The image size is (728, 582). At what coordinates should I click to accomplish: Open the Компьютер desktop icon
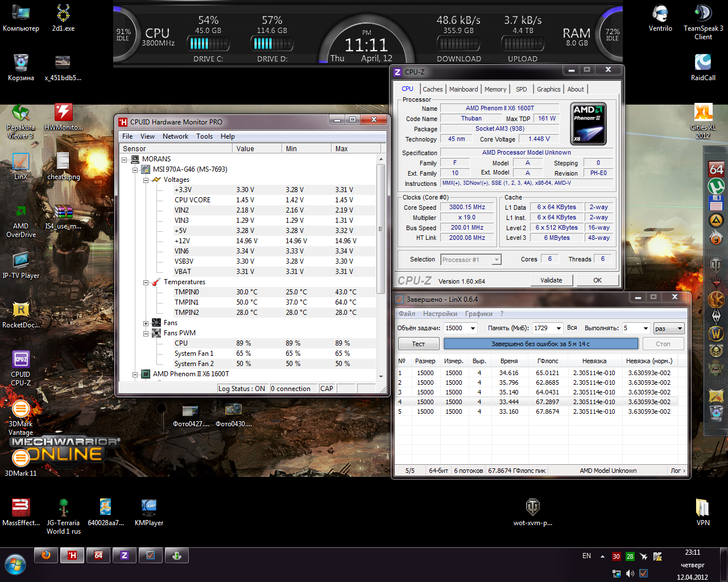coord(21,18)
